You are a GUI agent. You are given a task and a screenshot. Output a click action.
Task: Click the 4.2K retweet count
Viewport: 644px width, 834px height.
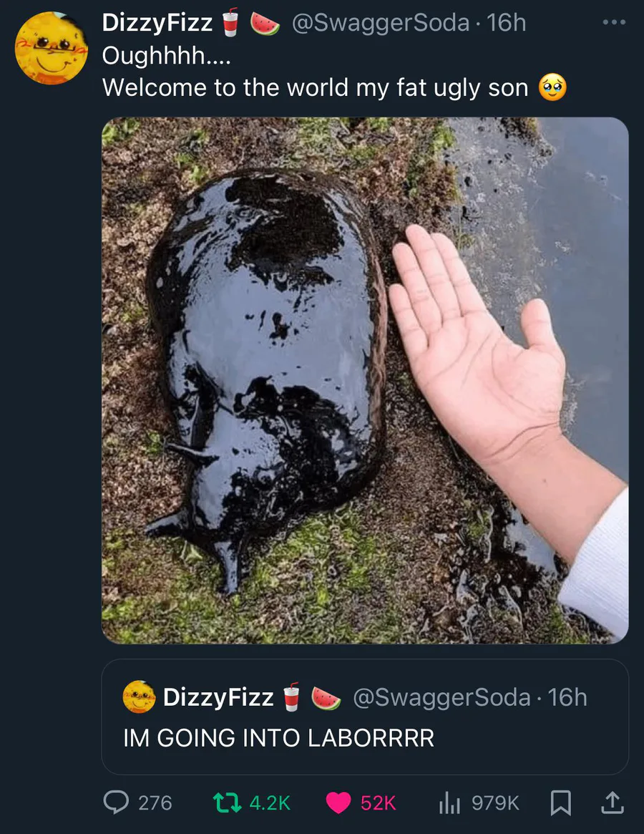(x=270, y=803)
